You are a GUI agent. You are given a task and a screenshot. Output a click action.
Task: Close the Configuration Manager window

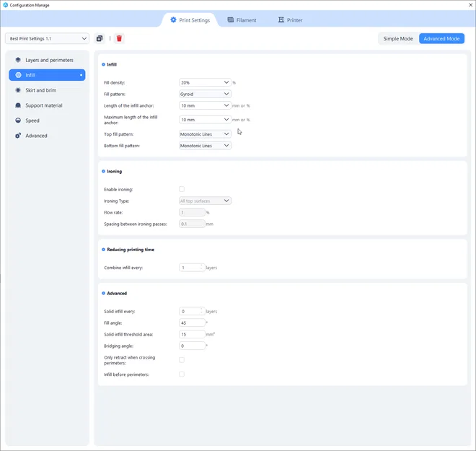click(470, 5)
